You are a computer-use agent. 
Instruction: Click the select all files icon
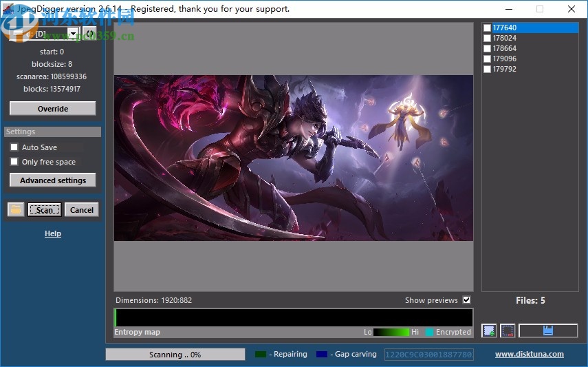coord(489,331)
